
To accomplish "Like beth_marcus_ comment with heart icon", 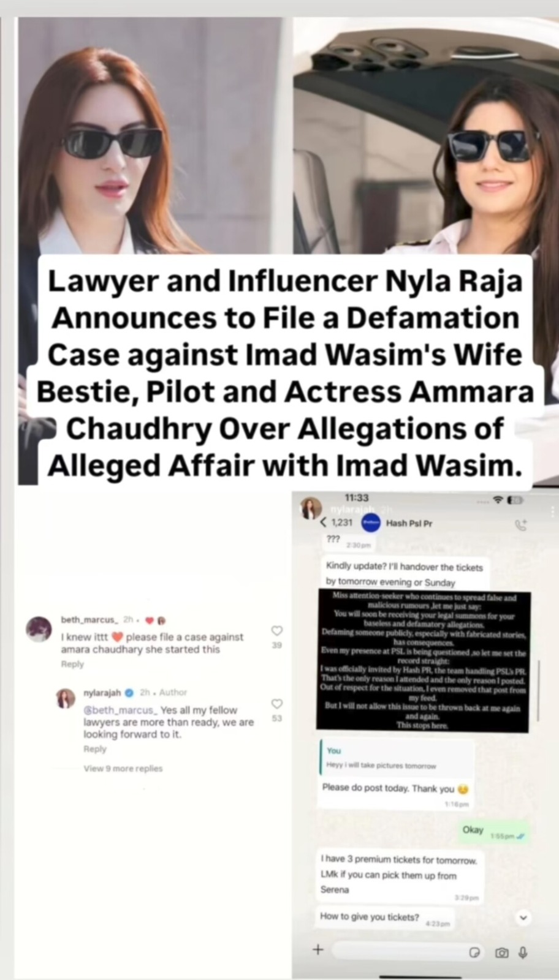I will point(277,631).
